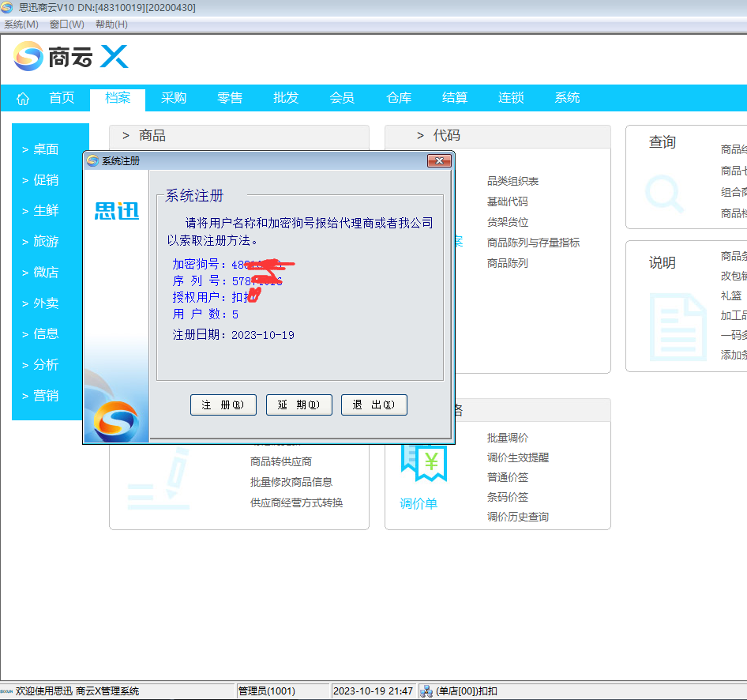Click 注册日期 value 2023-10-19

[x=263, y=335]
